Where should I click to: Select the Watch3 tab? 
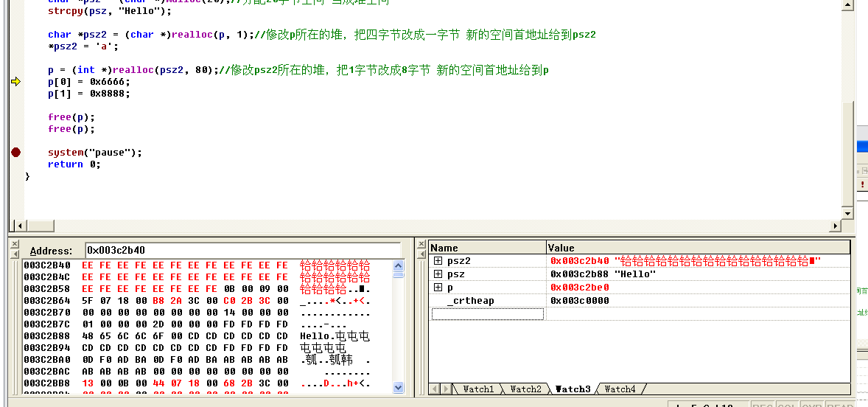click(573, 389)
